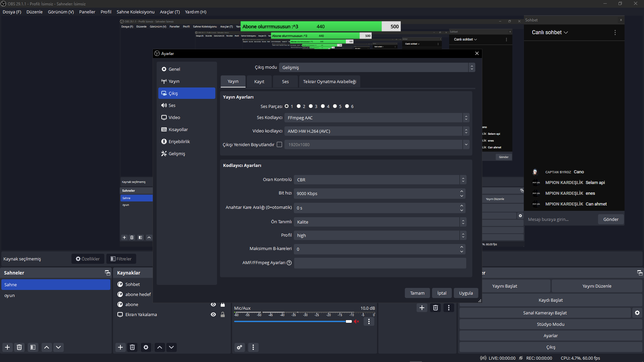Open Sahne Koleksiyonu menu
Screen dimensions: 644x362
click(136, 12)
